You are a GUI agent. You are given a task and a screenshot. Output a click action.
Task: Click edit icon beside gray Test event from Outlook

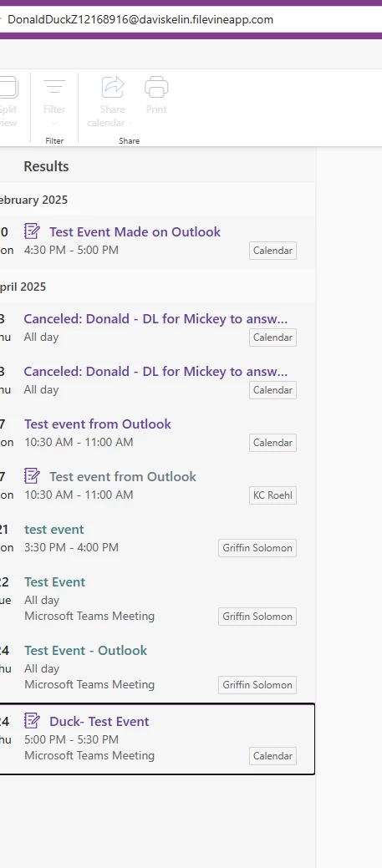click(33, 475)
